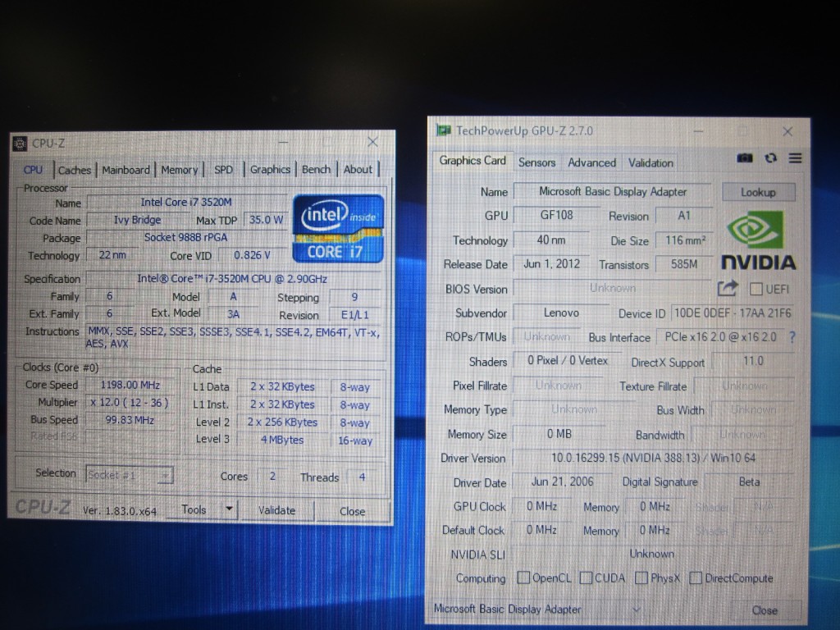840x630 pixels.
Task: Click the Device ID field
Action: click(x=733, y=313)
